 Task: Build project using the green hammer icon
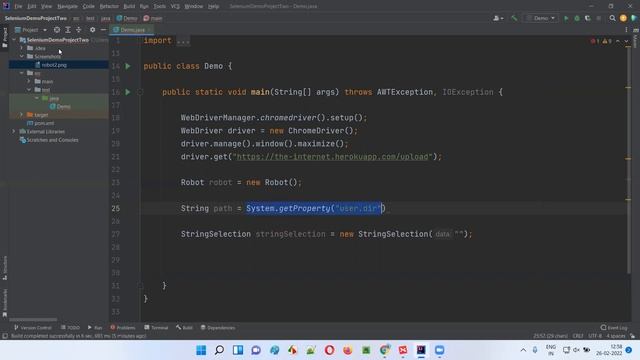coord(514,18)
